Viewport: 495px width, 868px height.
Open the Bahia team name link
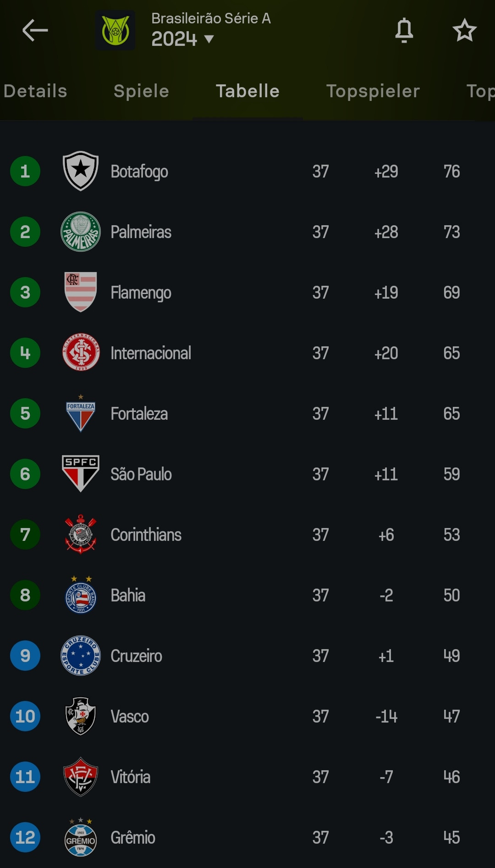point(128,595)
